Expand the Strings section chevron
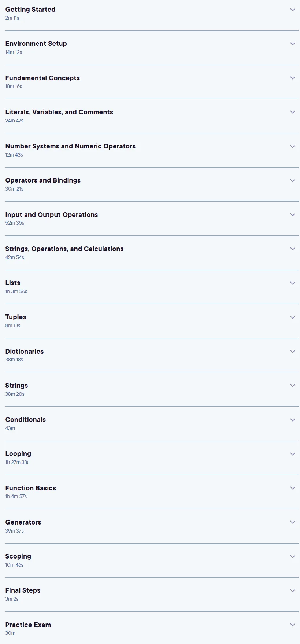This screenshot has width=300, height=644. (292, 385)
